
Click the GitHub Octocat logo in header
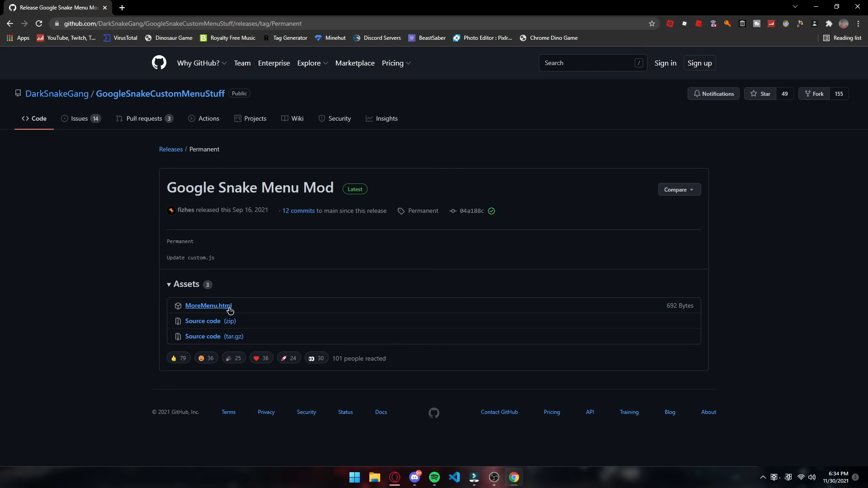(159, 63)
